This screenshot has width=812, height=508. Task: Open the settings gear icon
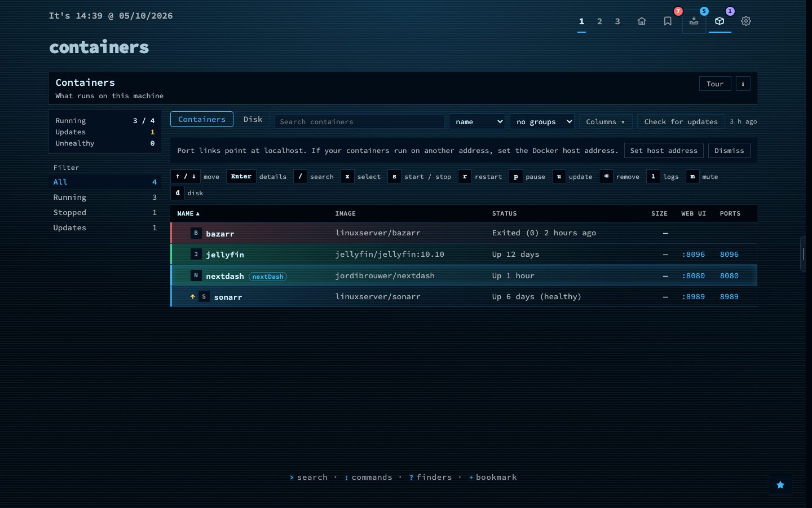(746, 21)
